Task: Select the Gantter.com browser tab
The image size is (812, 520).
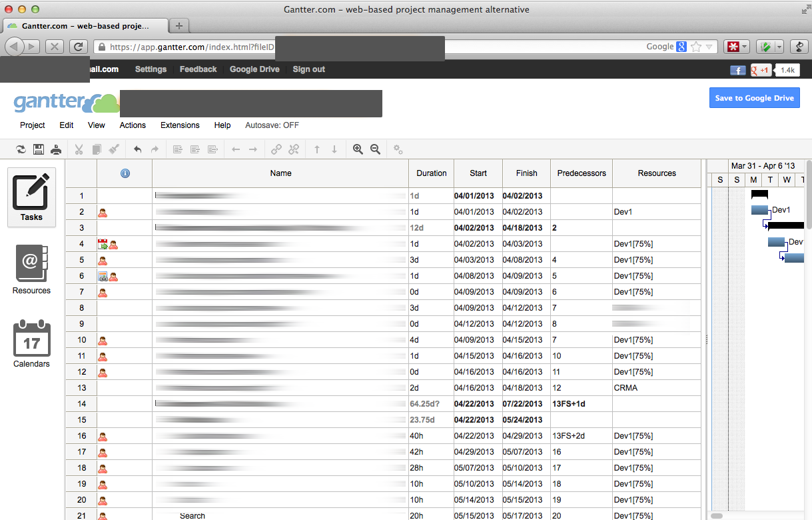Action: pos(85,26)
